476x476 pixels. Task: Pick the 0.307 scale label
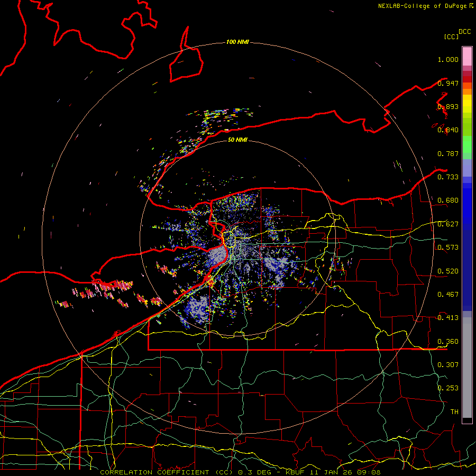tap(448, 364)
